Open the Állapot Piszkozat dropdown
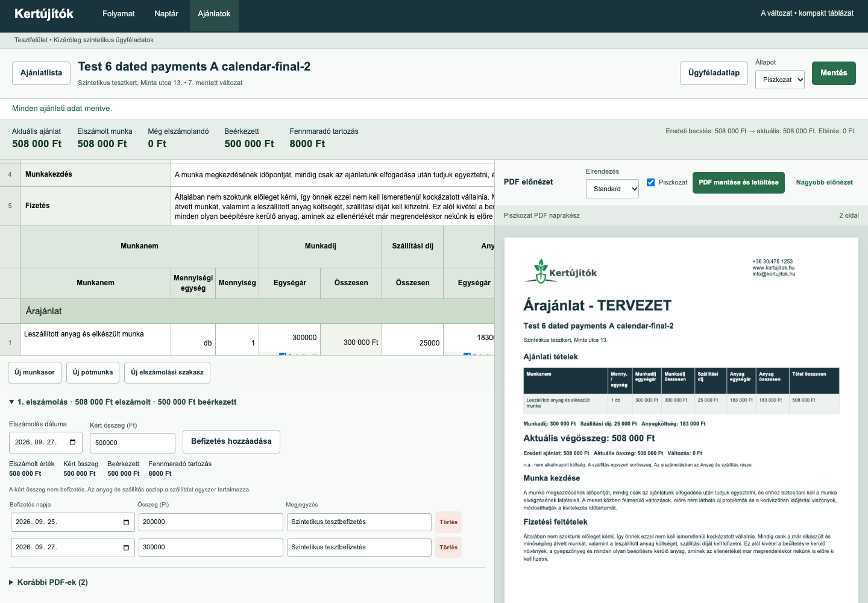The width and height of the screenshot is (868, 603). click(x=780, y=80)
